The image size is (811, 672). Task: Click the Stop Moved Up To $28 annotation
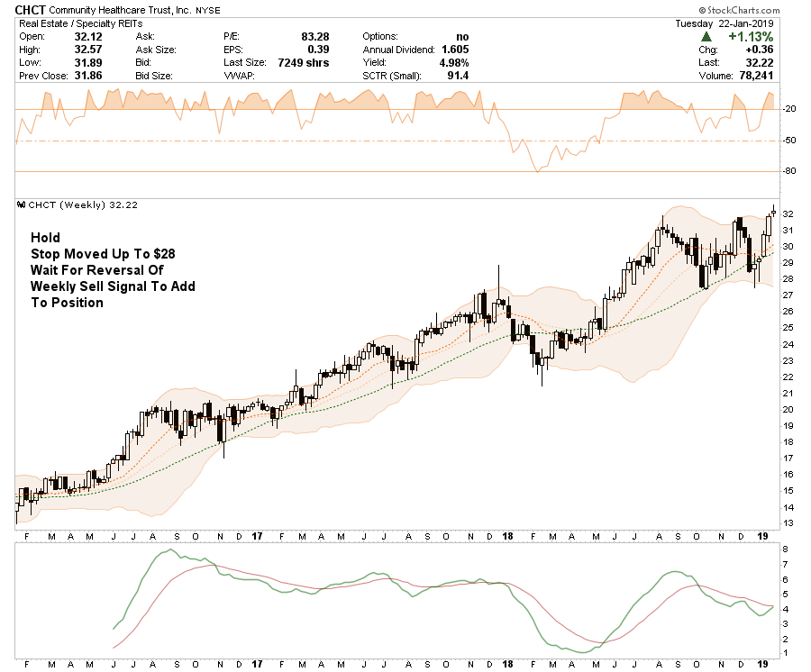pos(103,254)
